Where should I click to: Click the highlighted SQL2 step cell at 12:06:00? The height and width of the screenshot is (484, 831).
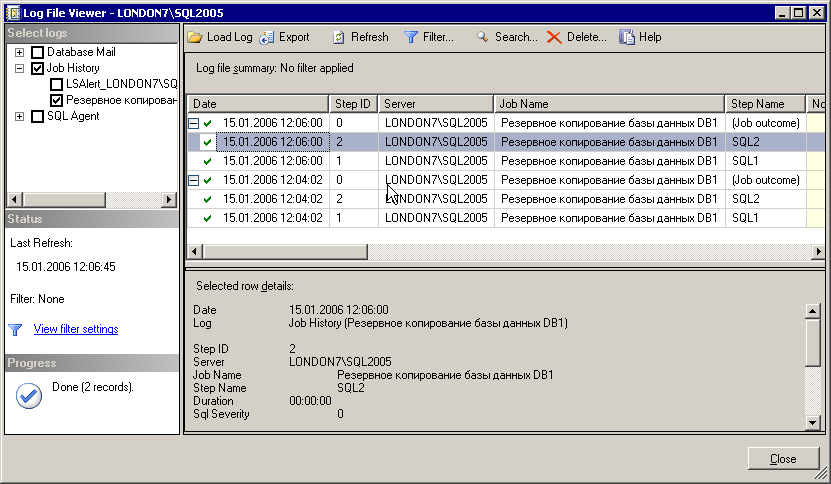click(x=766, y=142)
